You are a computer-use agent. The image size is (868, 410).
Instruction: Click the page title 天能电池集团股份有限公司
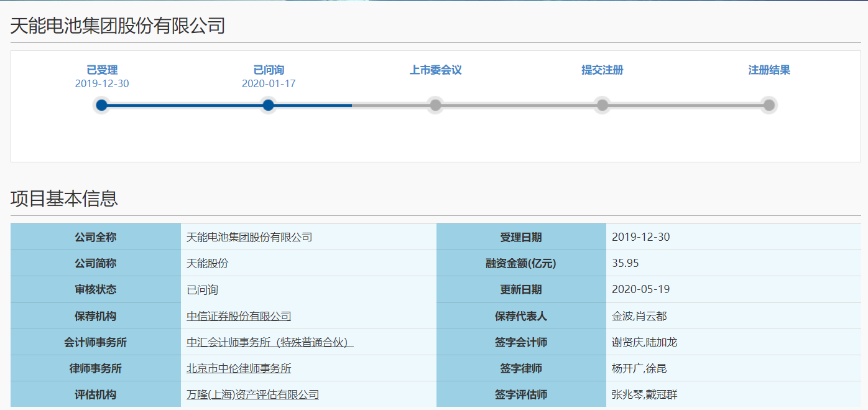coord(118,26)
